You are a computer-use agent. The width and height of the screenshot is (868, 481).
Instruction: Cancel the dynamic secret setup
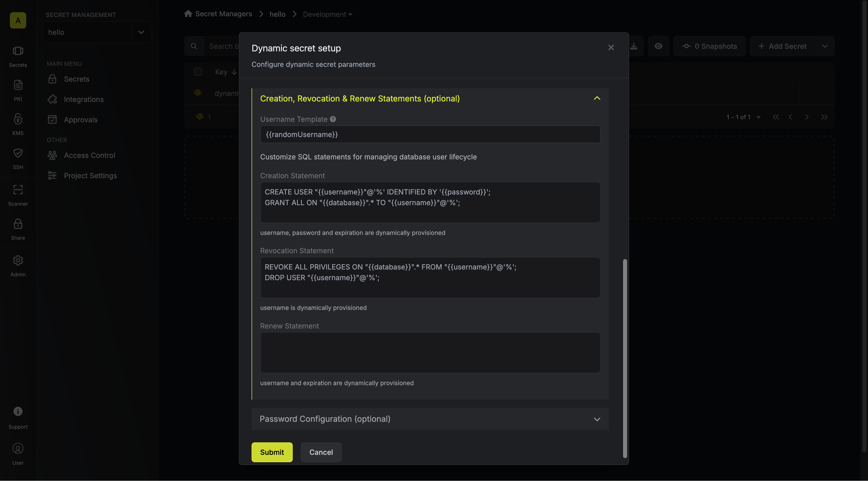(x=321, y=452)
